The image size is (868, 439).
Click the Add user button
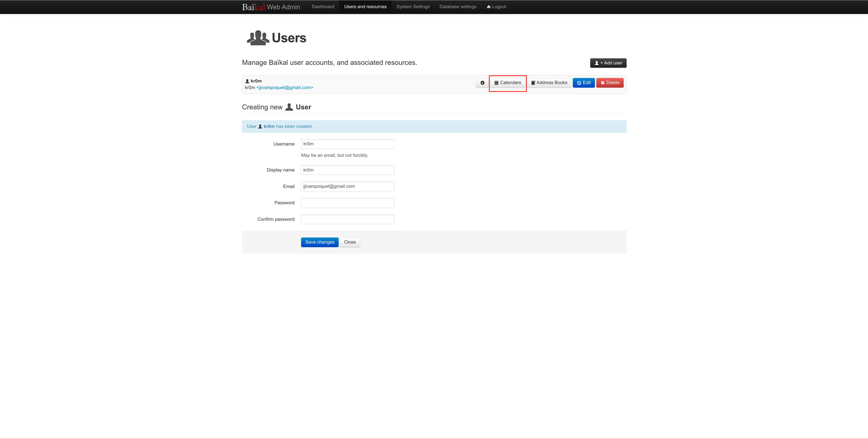tap(608, 63)
